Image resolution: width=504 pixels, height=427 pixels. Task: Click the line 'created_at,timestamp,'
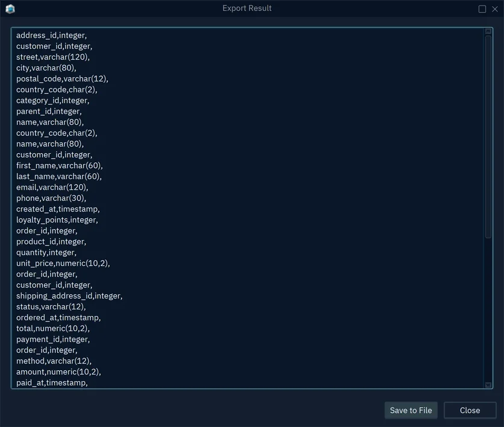[x=58, y=209]
